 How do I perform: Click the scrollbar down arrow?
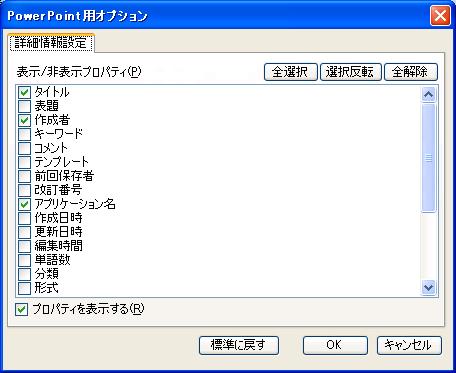[428, 287]
